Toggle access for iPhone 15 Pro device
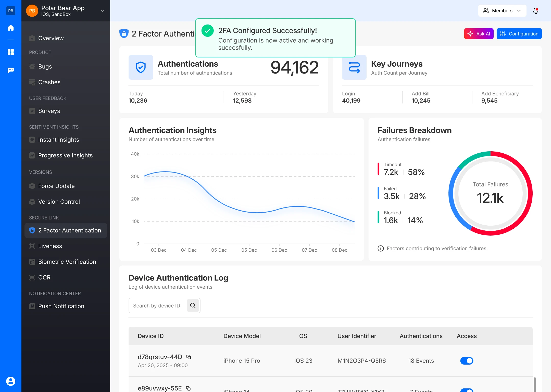The image size is (551, 392). pos(467,361)
